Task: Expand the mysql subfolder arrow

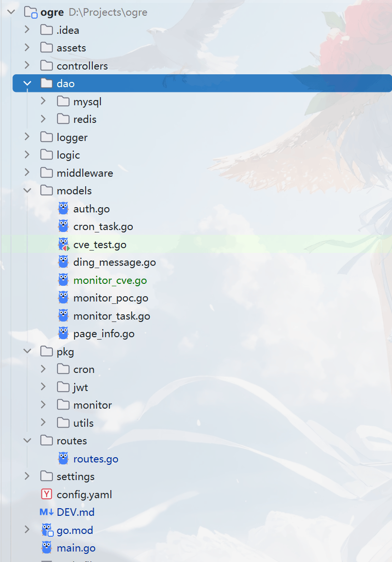Action: click(x=43, y=101)
